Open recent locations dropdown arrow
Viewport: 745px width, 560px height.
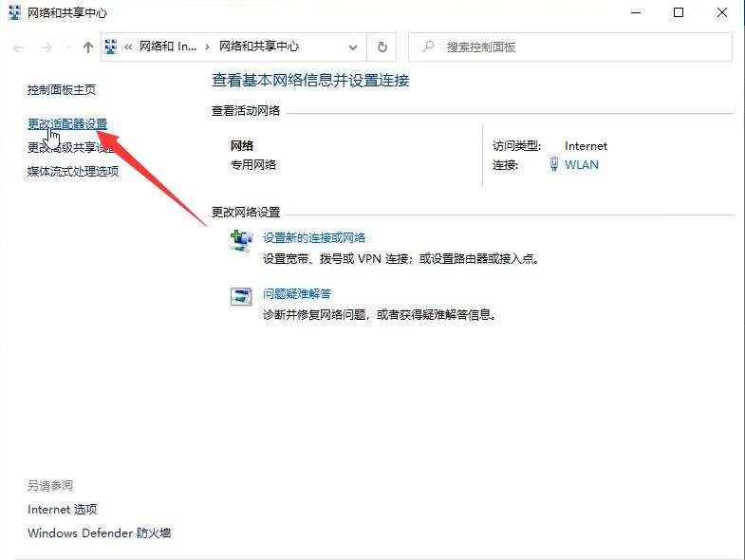tap(68, 47)
